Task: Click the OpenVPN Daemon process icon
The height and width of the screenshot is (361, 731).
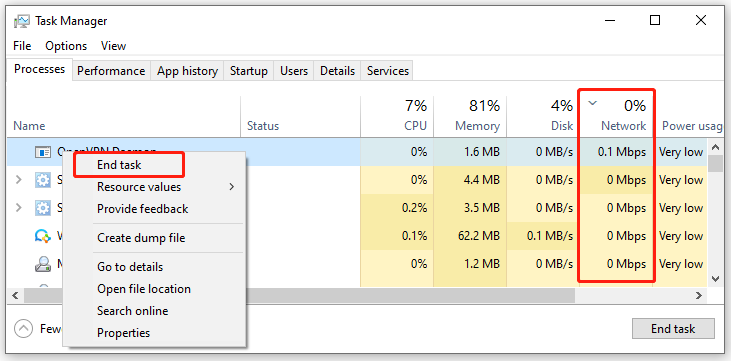Action: click(x=43, y=152)
